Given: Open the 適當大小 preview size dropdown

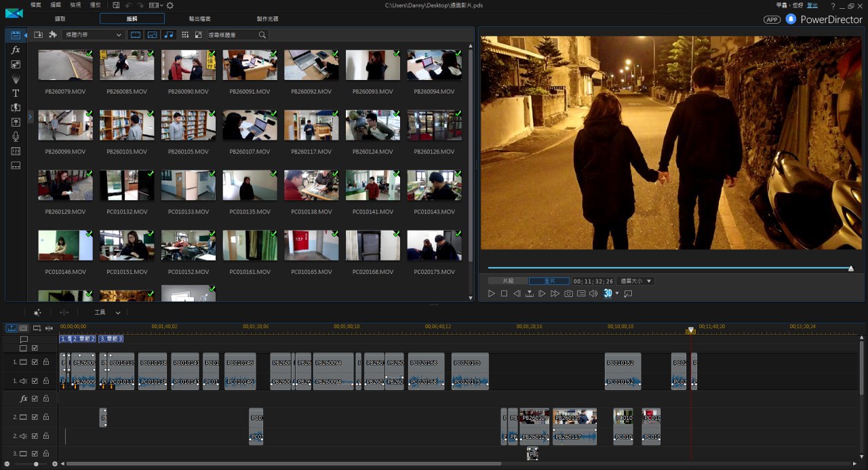Looking at the screenshot, I should click(635, 281).
